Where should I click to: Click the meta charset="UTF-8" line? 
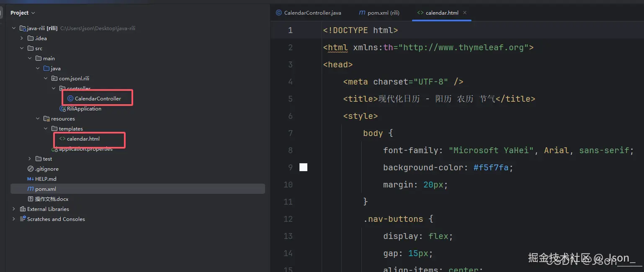pos(403,82)
